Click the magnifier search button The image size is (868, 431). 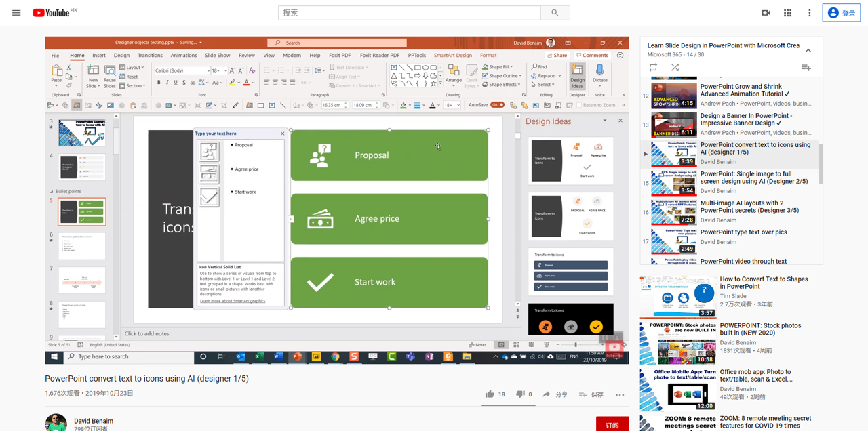tap(555, 13)
